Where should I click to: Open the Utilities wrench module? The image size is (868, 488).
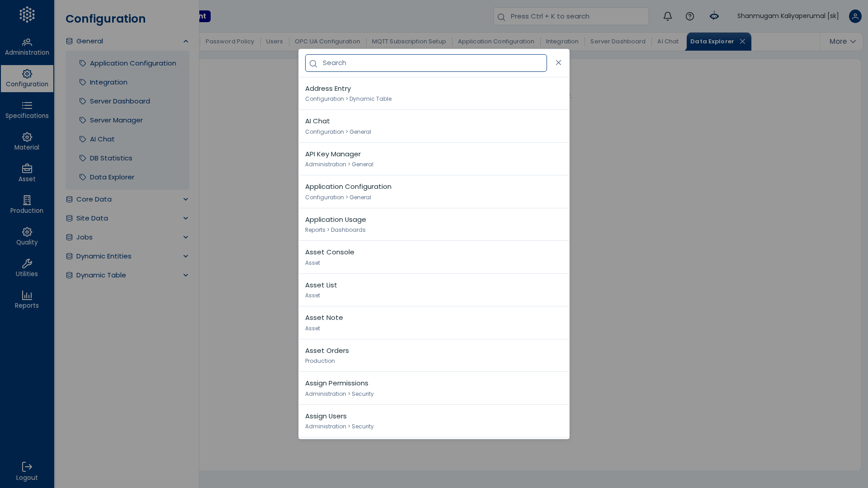[x=27, y=268]
